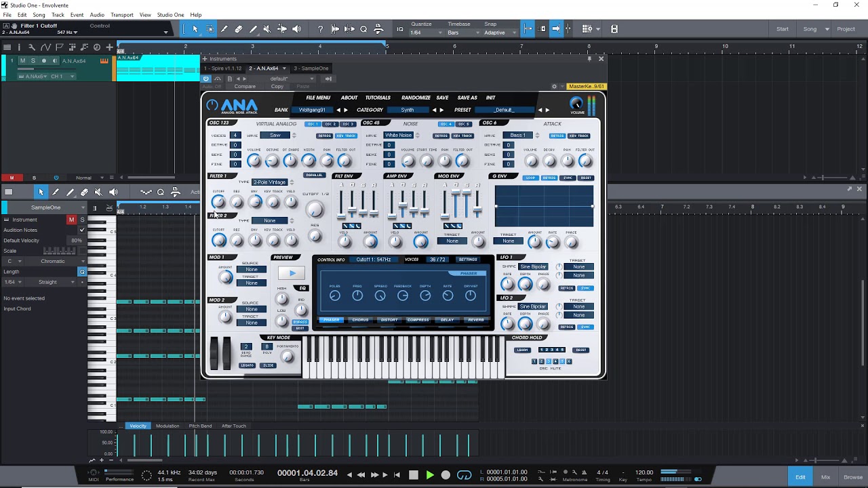Screen dimensions: 868x488
Task: Open the Transport menu
Action: pos(122,15)
